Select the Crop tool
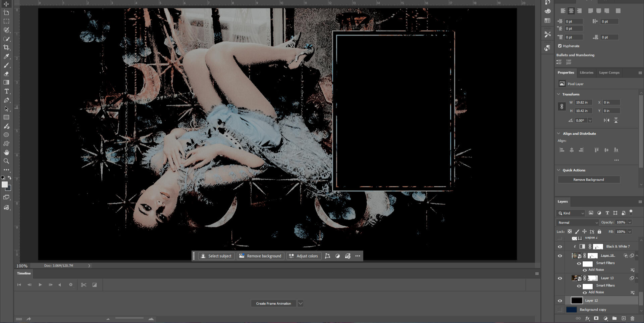The width and height of the screenshot is (644, 323). (6, 47)
